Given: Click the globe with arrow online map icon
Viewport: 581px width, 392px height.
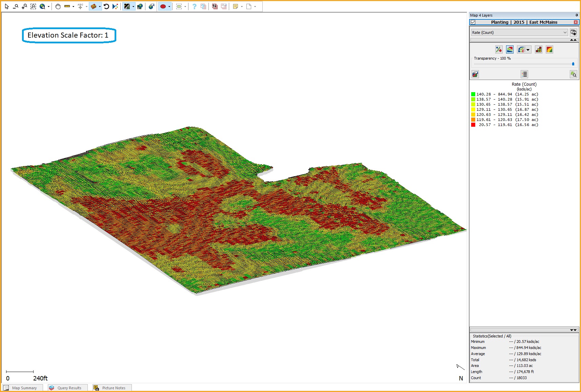Looking at the screenshot, I should (152, 6).
